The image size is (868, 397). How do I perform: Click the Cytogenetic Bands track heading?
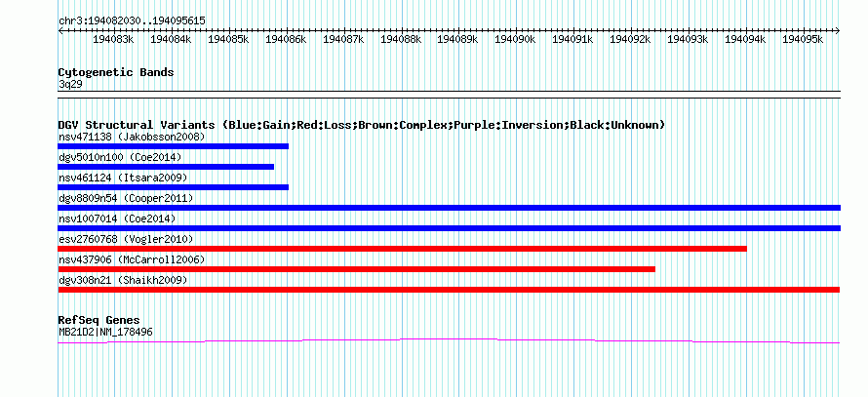pyautogui.click(x=116, y=72)
